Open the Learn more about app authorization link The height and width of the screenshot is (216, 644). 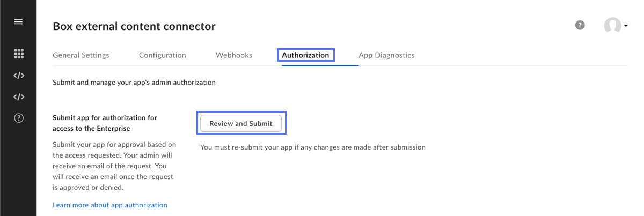[x=110, y=205]
